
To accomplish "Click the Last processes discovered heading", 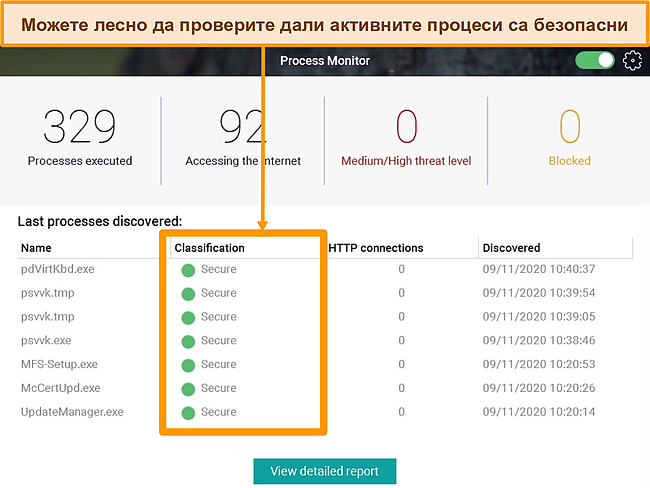I will (100, 221).
